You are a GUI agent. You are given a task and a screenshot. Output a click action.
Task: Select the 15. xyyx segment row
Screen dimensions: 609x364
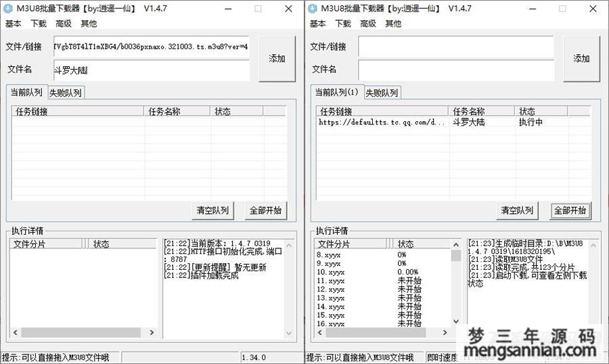382,315
